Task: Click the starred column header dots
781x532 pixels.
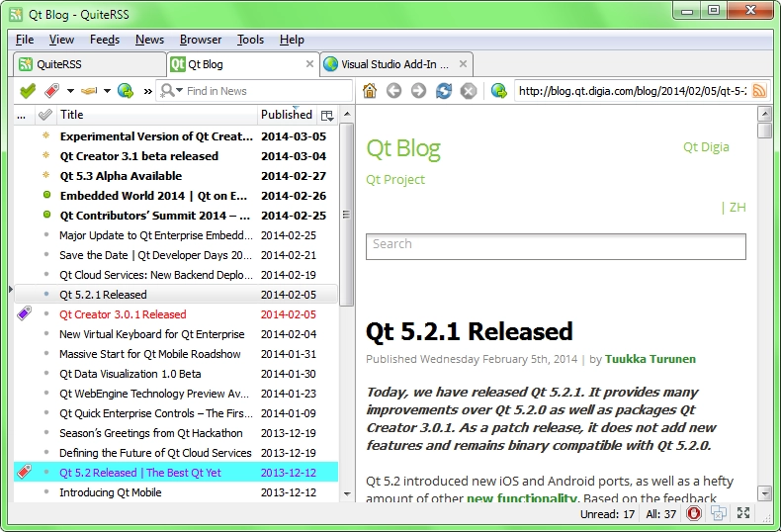Action: click(x=22, y=117)
